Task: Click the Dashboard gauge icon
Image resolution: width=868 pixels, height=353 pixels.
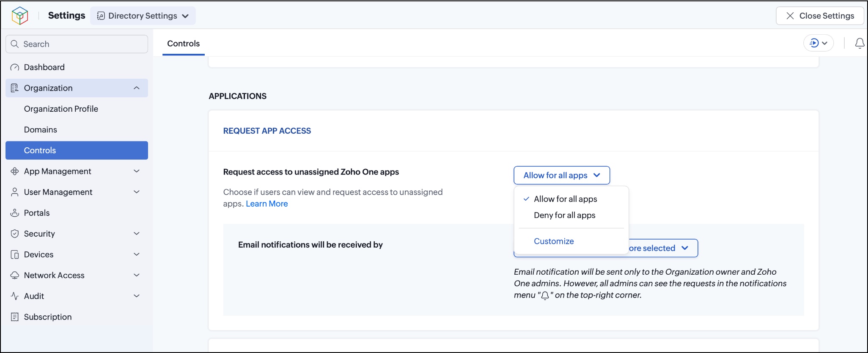Action: tap(15, 67)
